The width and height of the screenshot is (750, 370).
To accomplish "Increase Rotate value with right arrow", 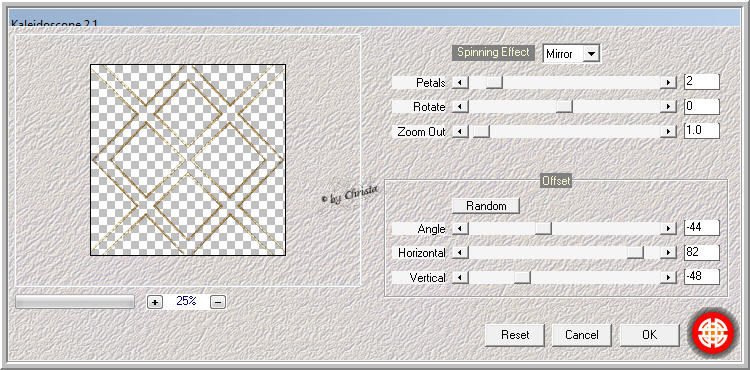I will (x=668, y=107).
